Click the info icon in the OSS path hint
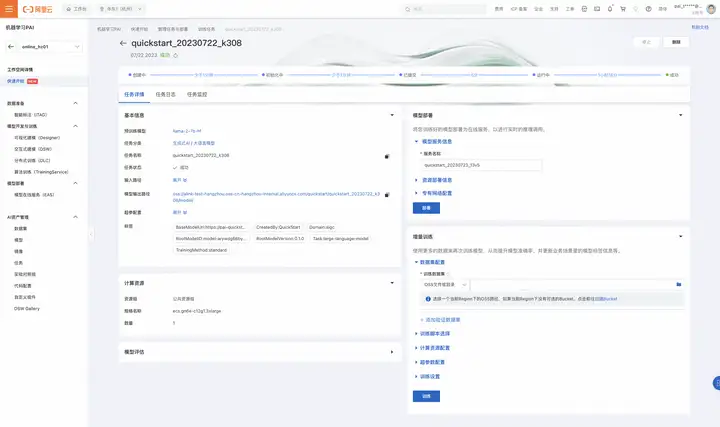 (428, 299)
